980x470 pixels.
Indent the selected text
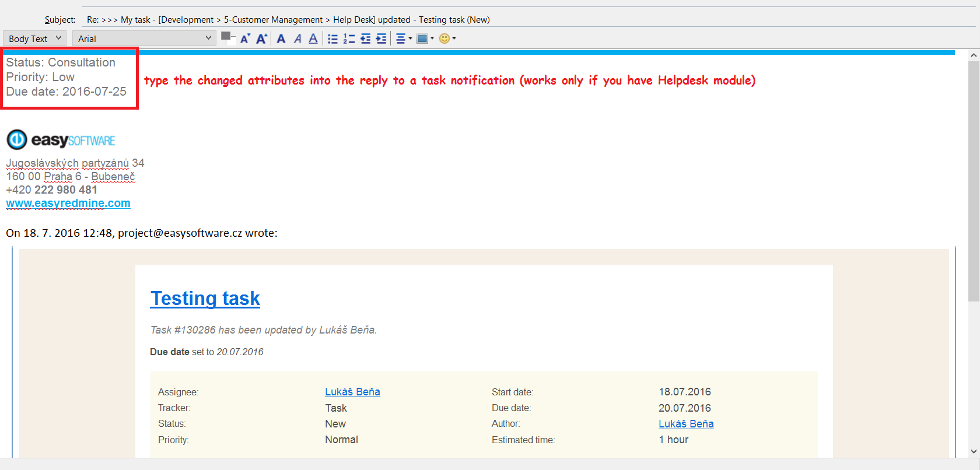coord(381,38)
